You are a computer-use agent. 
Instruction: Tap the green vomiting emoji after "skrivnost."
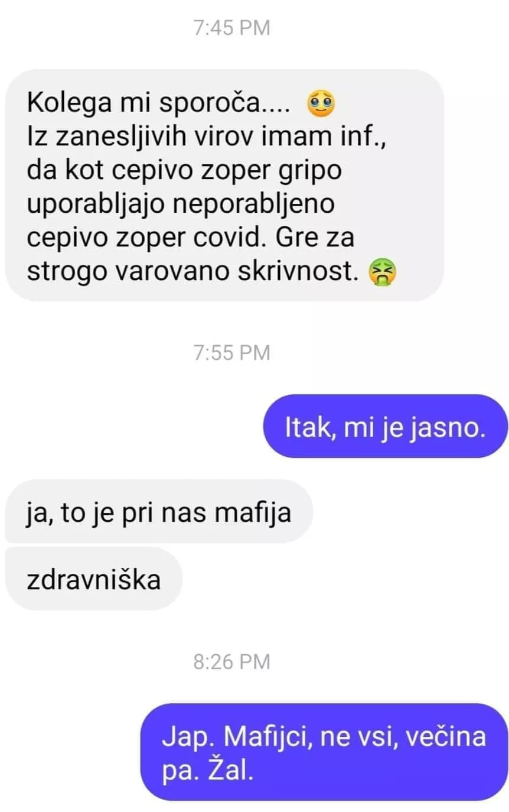point(383,271)
